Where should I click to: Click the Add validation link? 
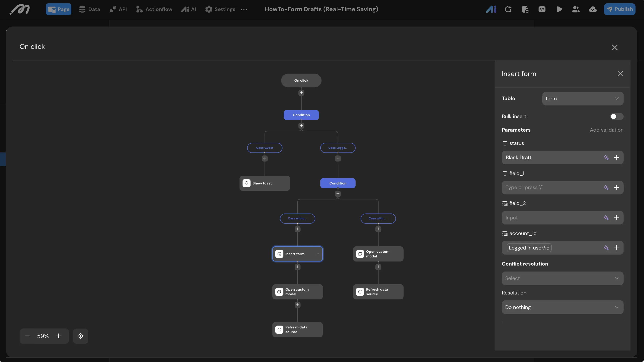click(607, 130)
